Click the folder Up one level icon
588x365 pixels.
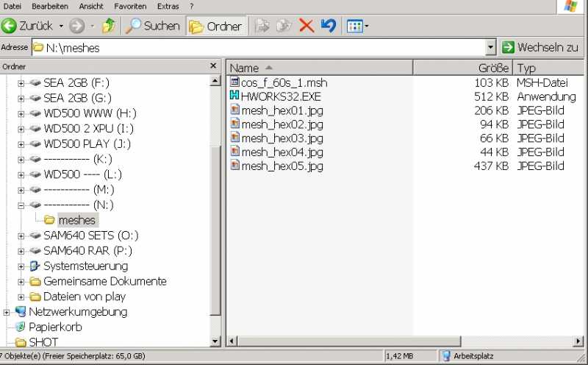(108, 26)
